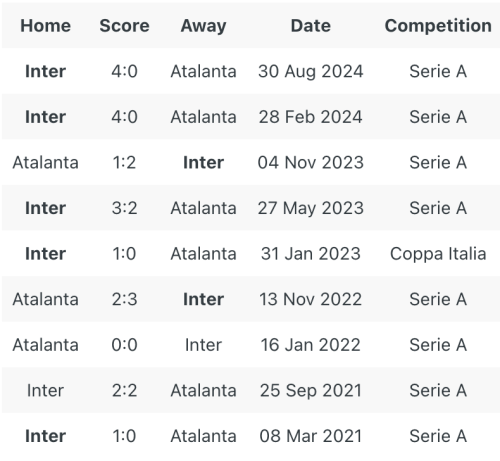Select Atalanta home team in 13 Nov 2022 row
Viewport: 500px width, 461px height.
click(x=45, y=299)
